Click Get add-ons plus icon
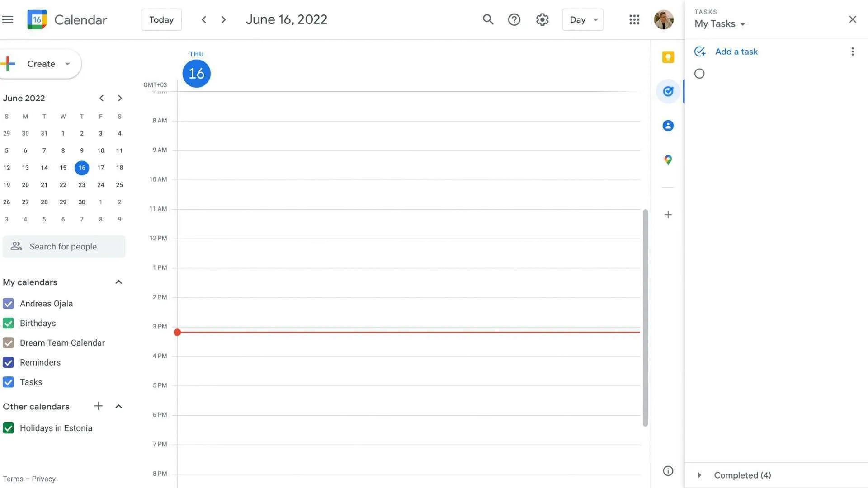 668,215
